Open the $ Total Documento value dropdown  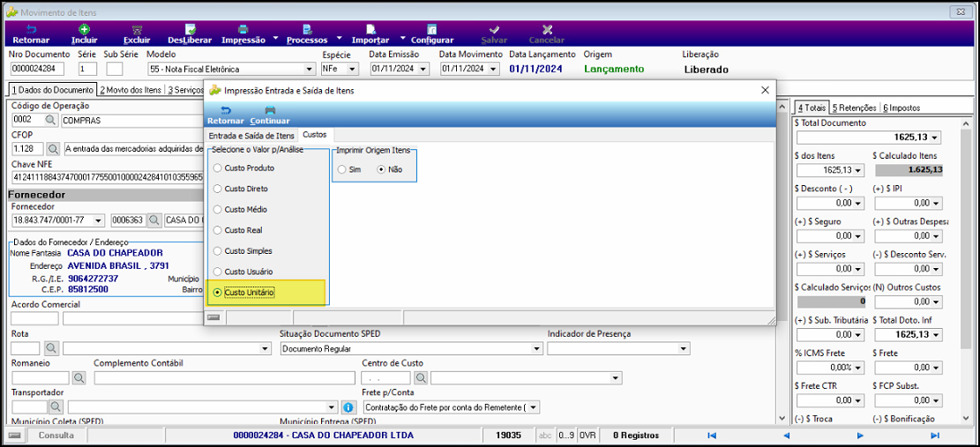click(x=935, y=138)
